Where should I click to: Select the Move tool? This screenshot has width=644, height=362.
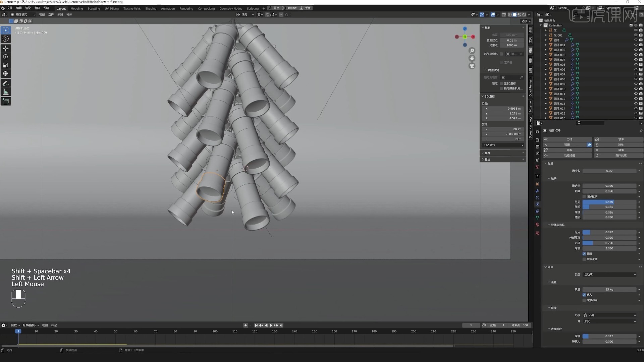[6, 49]
